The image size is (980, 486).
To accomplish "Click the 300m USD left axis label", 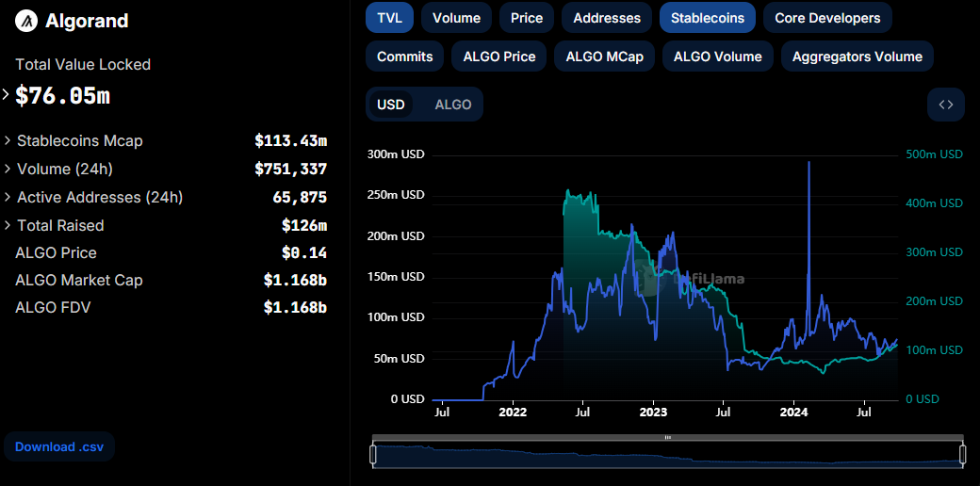I will click(394, 154).
